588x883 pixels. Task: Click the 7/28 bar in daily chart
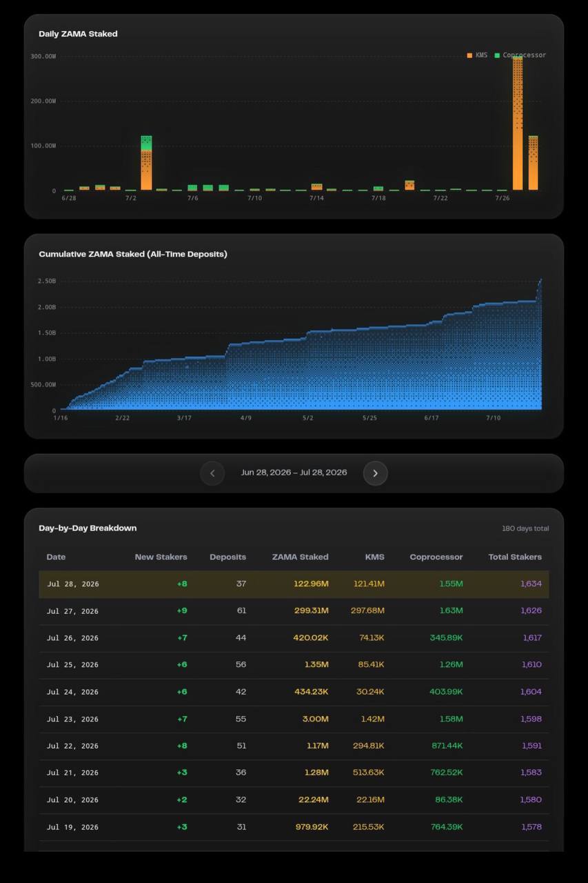[x=533, y=163]
